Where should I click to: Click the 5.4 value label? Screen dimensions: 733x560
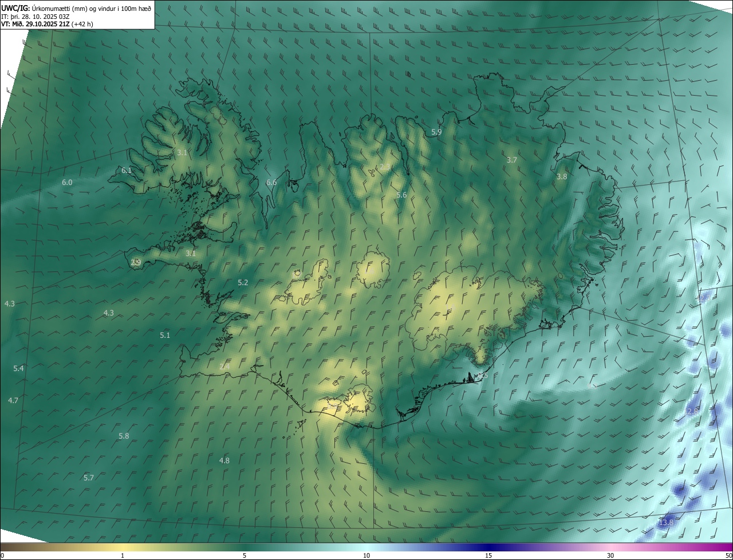tap(18, 369)
